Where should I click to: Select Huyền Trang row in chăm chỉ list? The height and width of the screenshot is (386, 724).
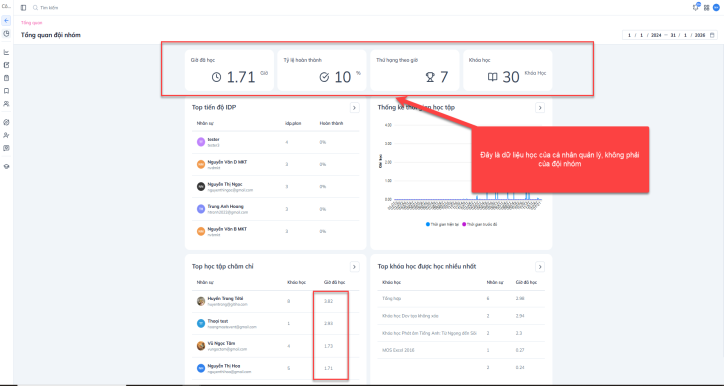click(276, 302)
